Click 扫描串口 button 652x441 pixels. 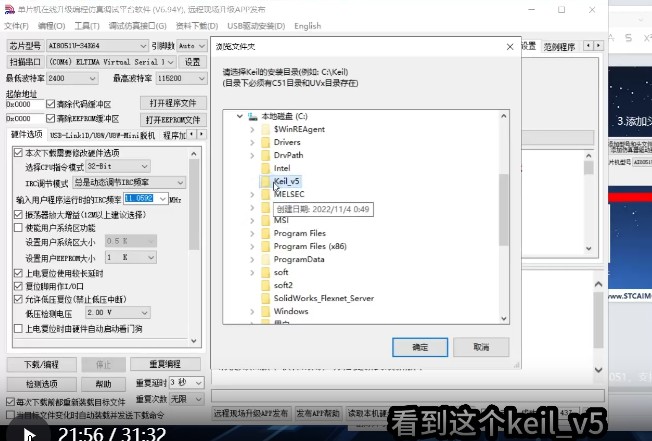pos(25,62)
